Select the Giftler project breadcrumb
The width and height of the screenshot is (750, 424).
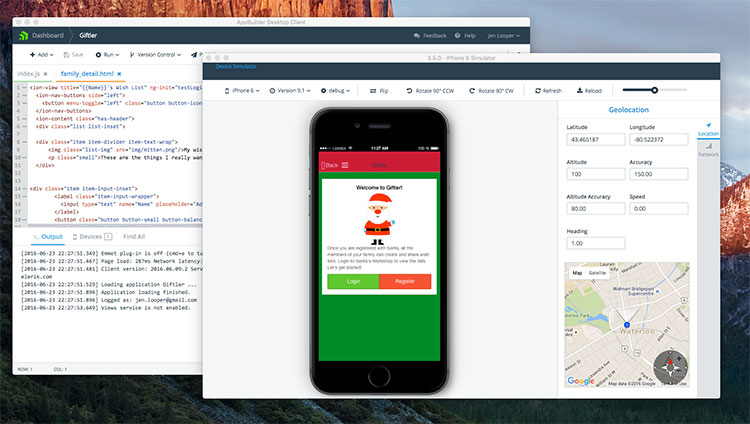[x=88, y=35]
